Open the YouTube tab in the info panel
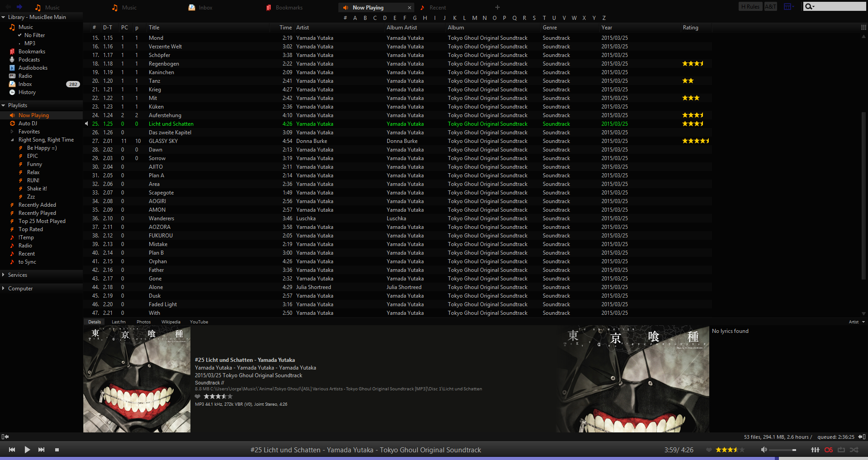The width and height of the screenshot is (868, 460). point(199,322)
